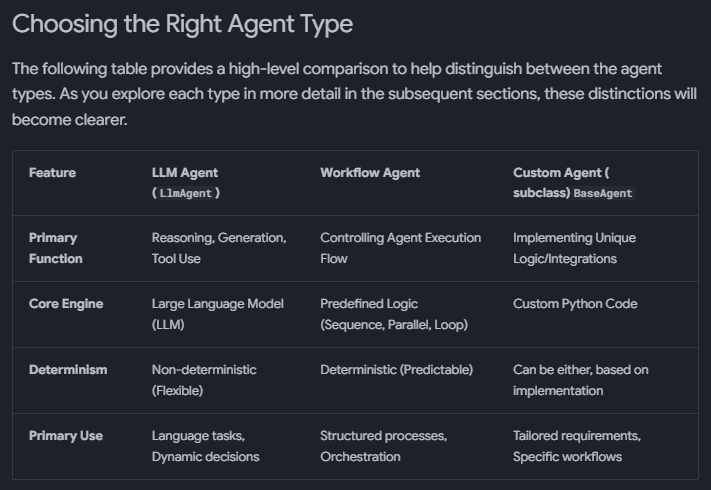This screenshot has height=490, width=711.
Task: Click the LlmAgent code label in header
Action: point(186,193)
